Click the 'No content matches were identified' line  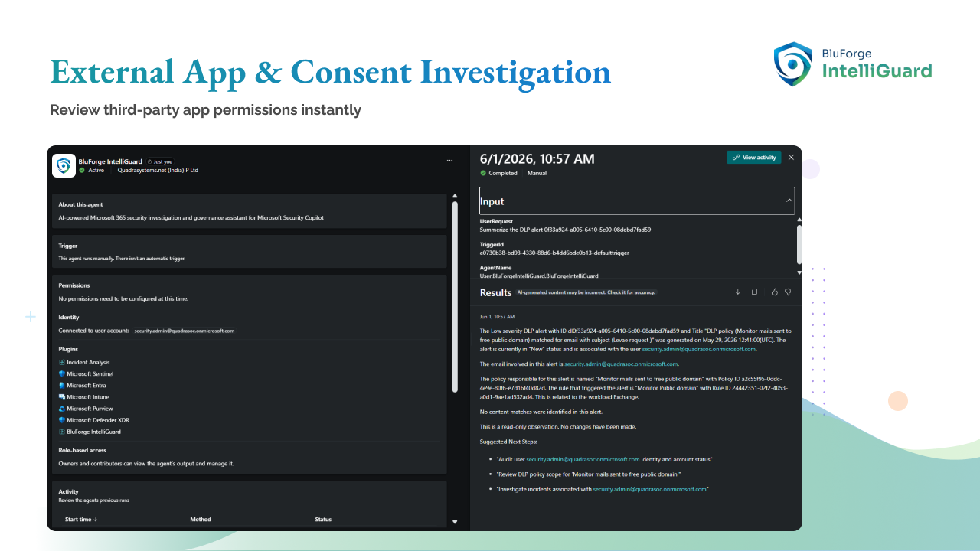[x=541, y=412]
